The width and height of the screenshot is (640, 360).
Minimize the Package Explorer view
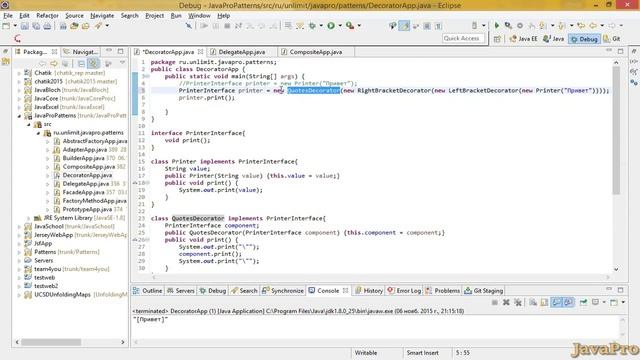[x=109, y=51]
